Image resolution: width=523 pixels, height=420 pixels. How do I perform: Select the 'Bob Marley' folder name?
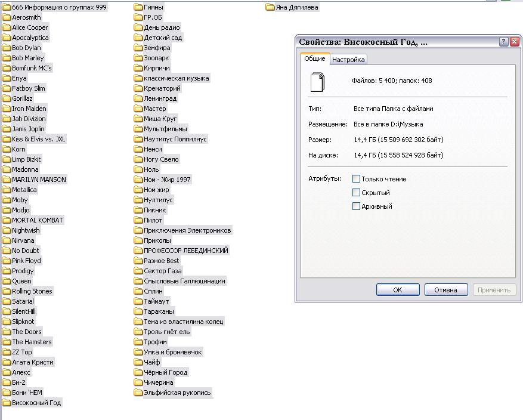[x=27, y=58]
